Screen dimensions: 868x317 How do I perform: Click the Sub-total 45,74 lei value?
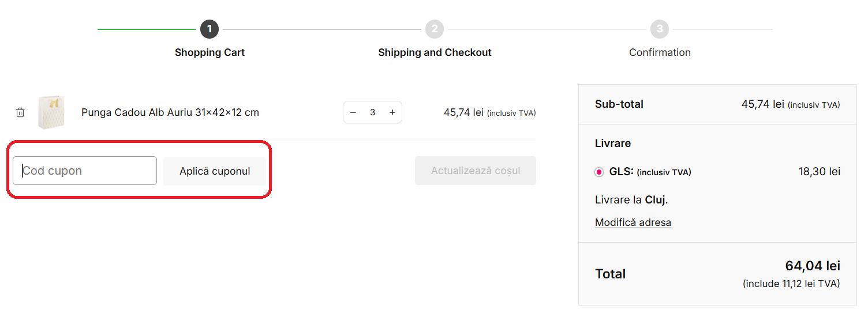762,104
